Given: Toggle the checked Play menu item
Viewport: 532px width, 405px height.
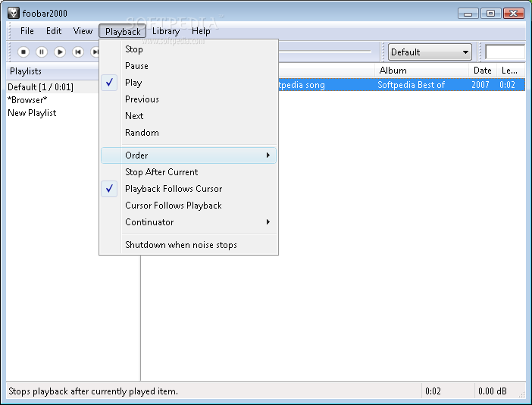Looking at the screenshot, I should point(189,83).
